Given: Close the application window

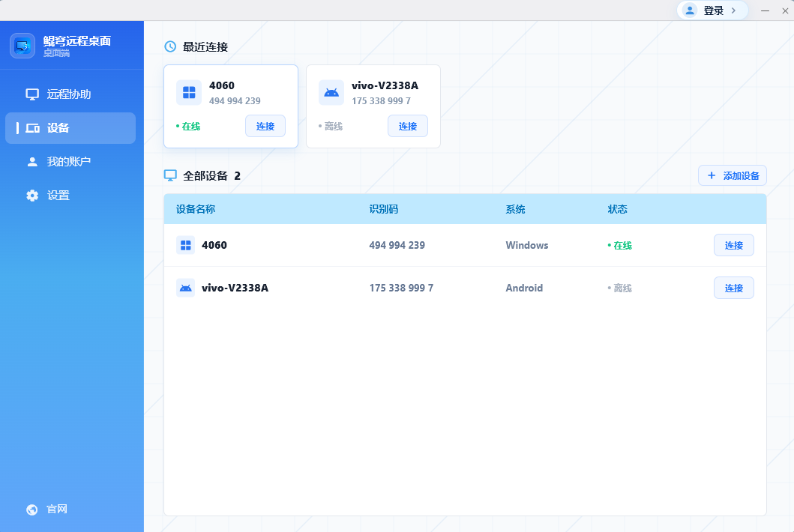Looking at the screenshot, I should point(786,10).
